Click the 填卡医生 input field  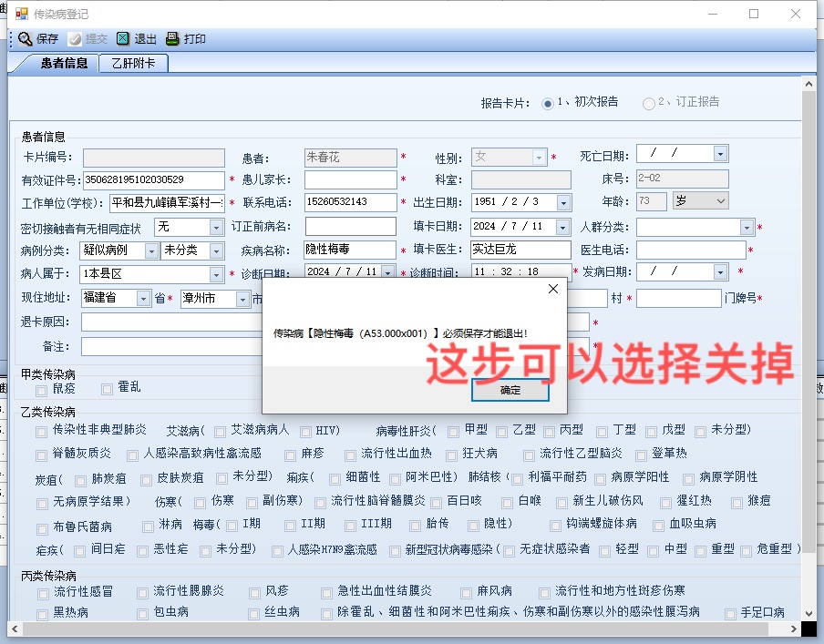coord(520,250)
